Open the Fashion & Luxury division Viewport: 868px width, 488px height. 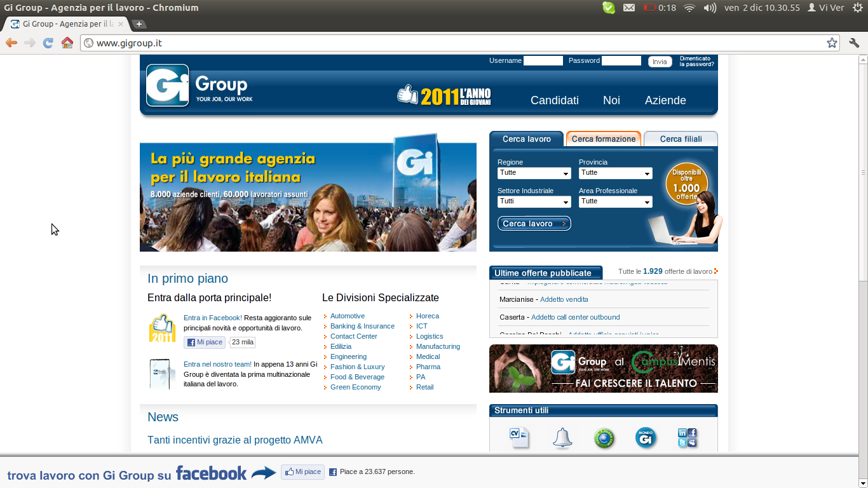(357, 367)
